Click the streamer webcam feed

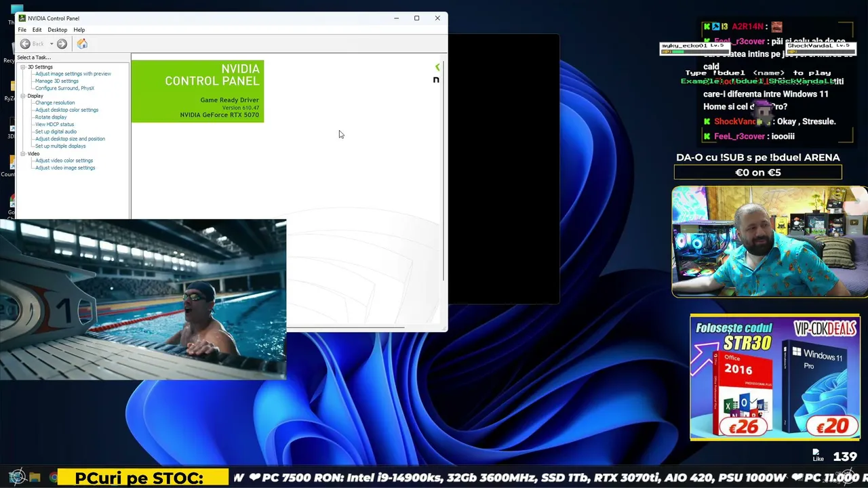(x=770, y=242)
